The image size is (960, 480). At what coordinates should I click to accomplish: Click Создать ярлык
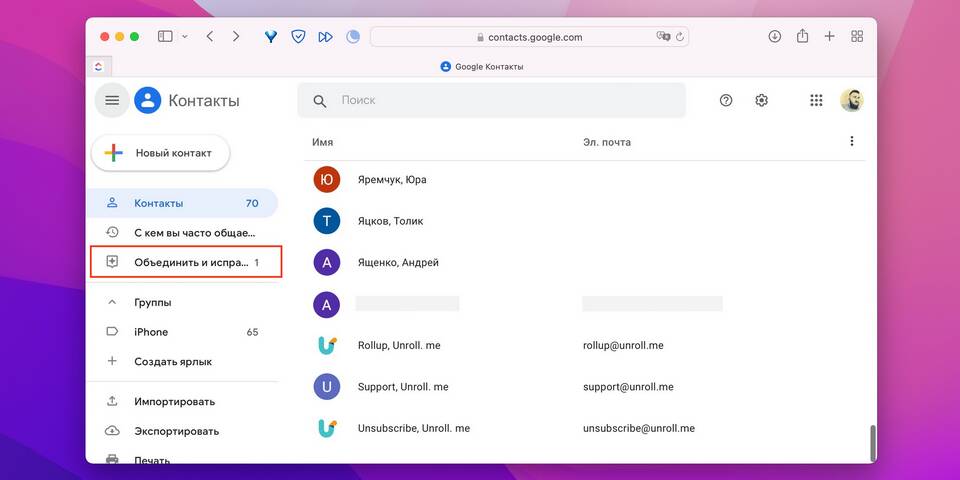[182, 361]
